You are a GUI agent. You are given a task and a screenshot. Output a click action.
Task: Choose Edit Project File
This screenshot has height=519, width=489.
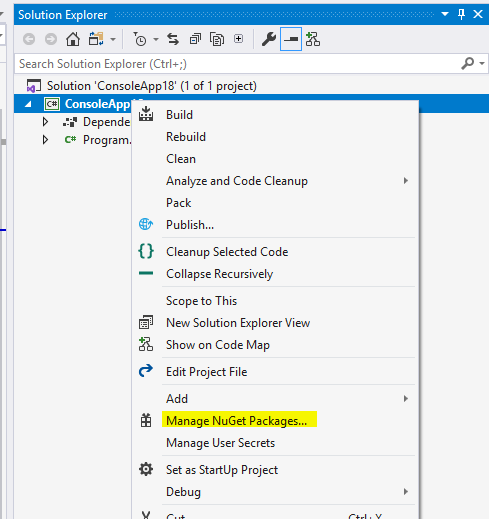[207, 372]
